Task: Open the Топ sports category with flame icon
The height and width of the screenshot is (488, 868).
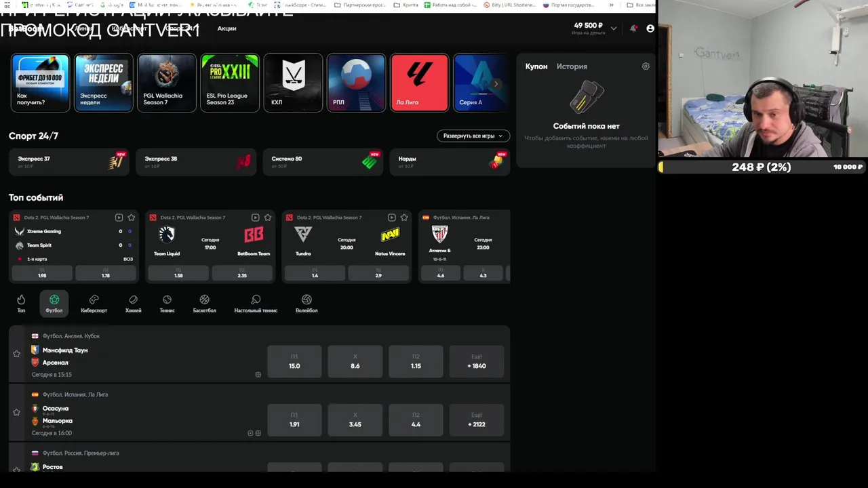Action: [x=21, y=303]
